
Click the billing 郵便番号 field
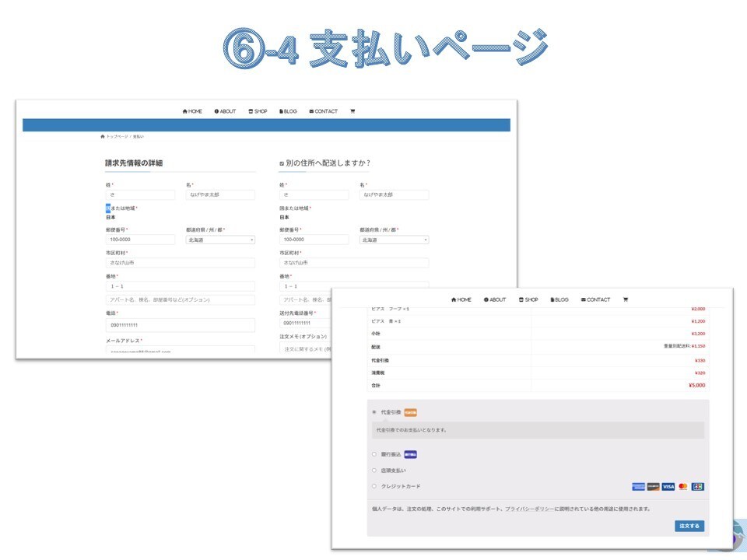140,240
